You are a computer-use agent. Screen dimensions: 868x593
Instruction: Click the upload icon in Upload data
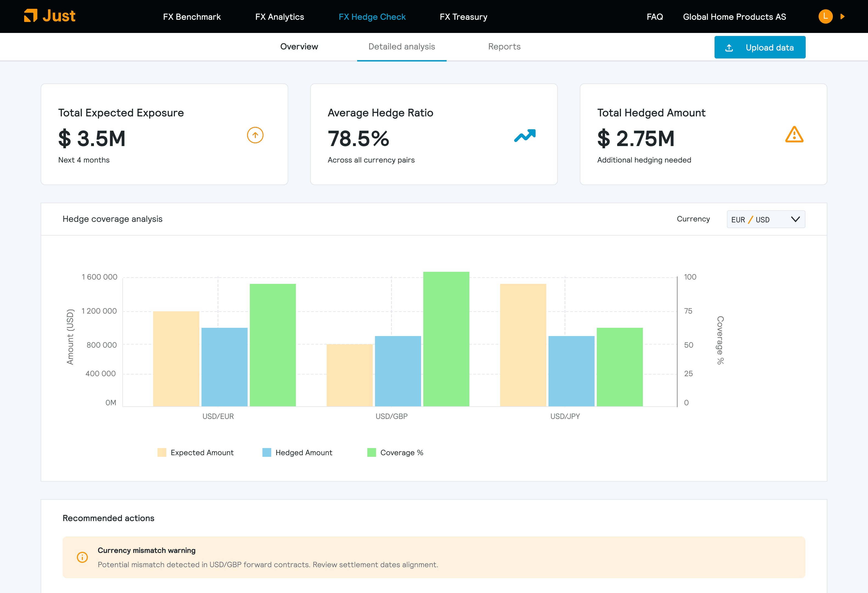click(x=729, y=48)
